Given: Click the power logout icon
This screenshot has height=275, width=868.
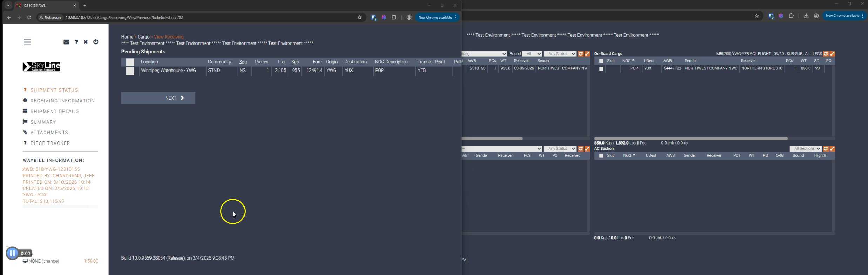Looking at the screenshot, I should click(x=96, y=42).
